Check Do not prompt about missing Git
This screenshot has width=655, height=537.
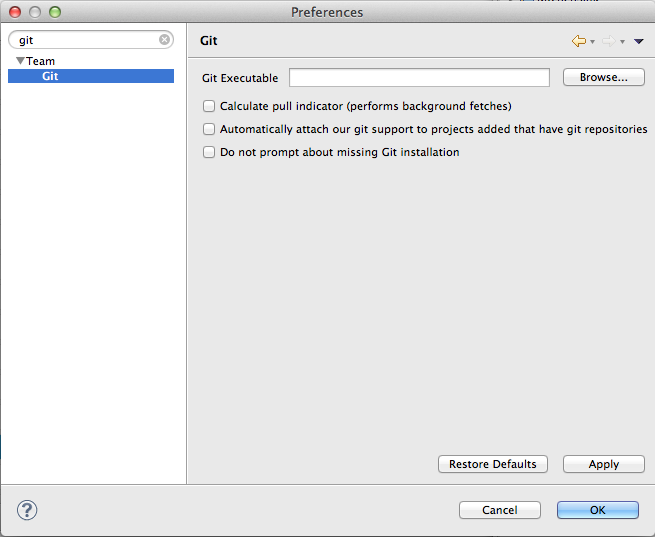point(209,152)
